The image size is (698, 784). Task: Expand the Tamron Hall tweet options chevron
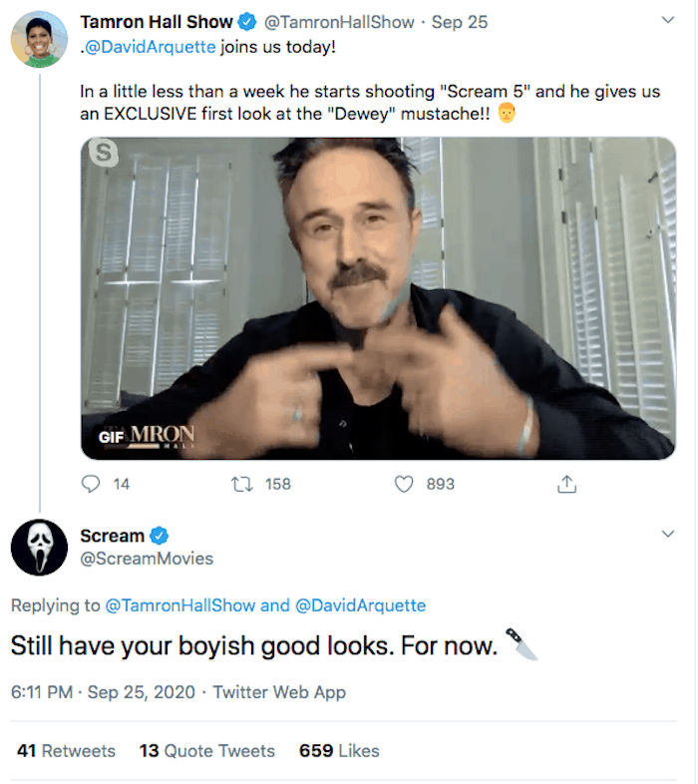(668, 22)
